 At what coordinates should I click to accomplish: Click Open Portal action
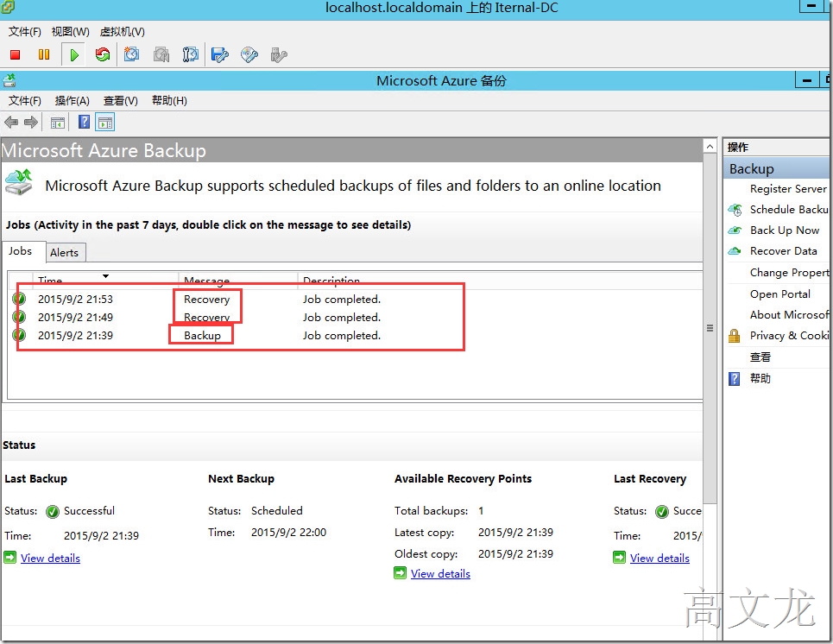(x=779, y=294)
